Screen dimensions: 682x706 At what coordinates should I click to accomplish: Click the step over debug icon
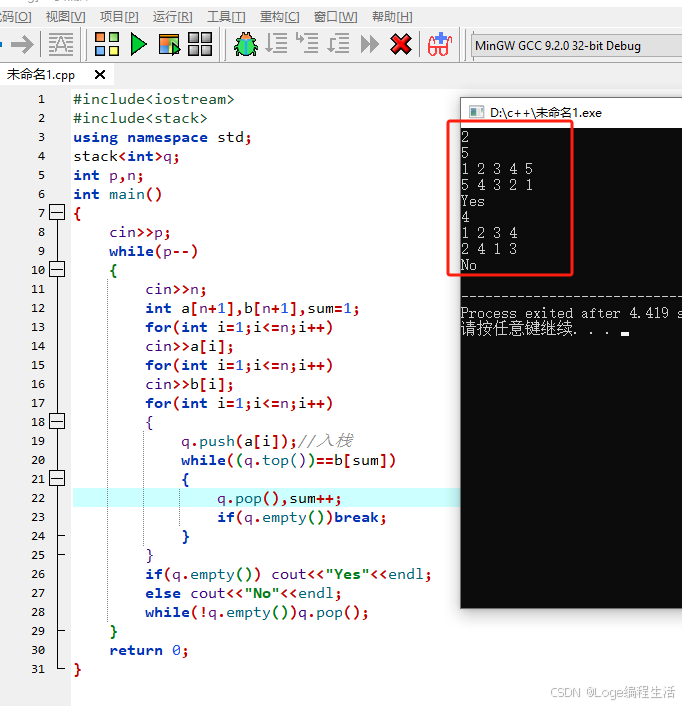[x=276, y=44]
